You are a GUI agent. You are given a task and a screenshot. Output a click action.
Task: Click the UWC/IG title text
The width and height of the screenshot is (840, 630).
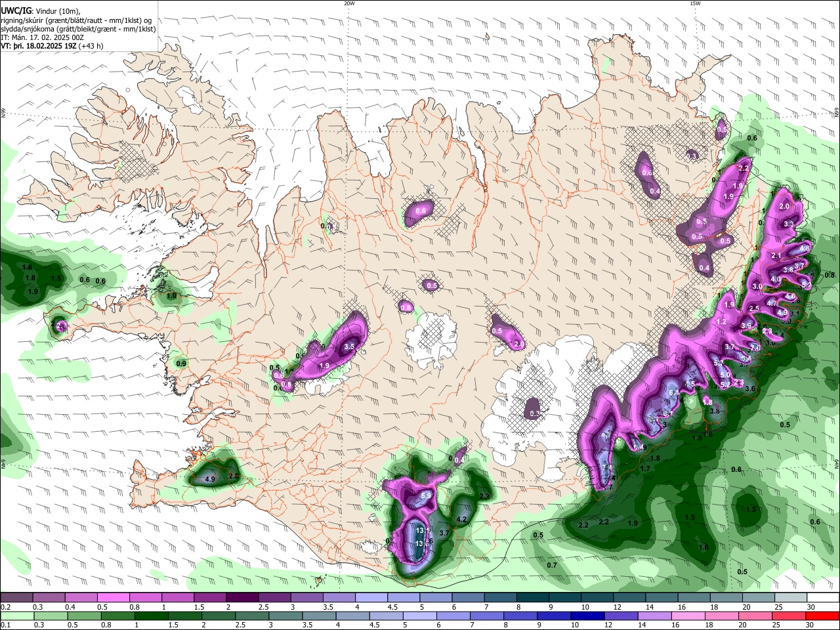16,10
